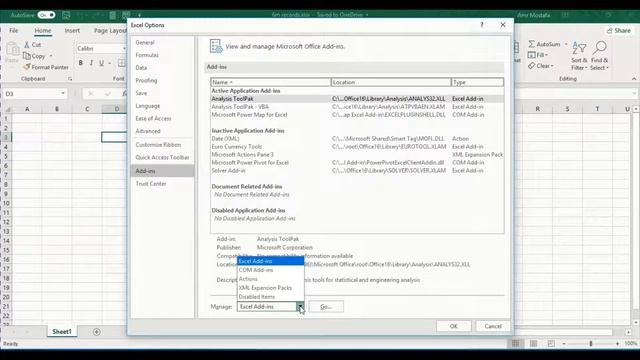This screenshot has width=640, height=360.
Task: Choose Excel Add-ins in Manage dropdown list
Action: tap(271, 261)
